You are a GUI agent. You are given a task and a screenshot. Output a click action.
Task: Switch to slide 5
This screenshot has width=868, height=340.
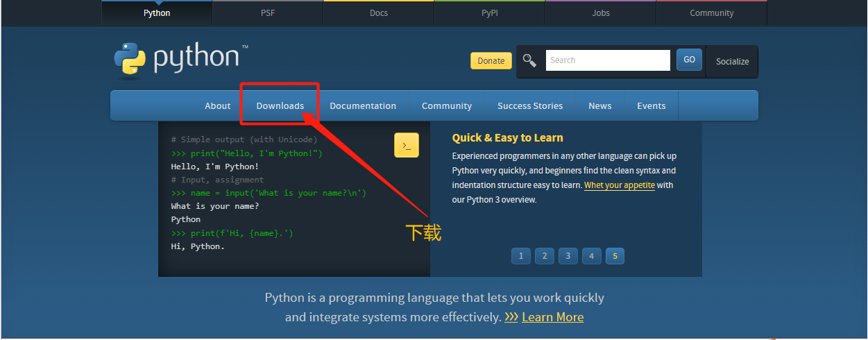tap(615, 256)
